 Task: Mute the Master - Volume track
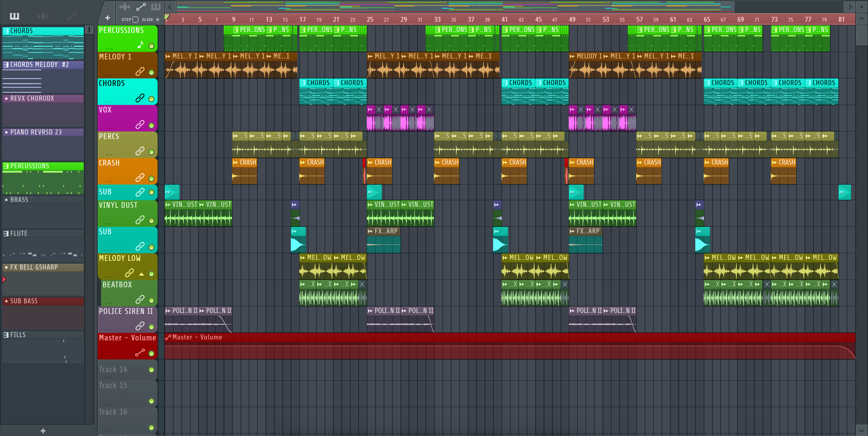pos(152,353)
